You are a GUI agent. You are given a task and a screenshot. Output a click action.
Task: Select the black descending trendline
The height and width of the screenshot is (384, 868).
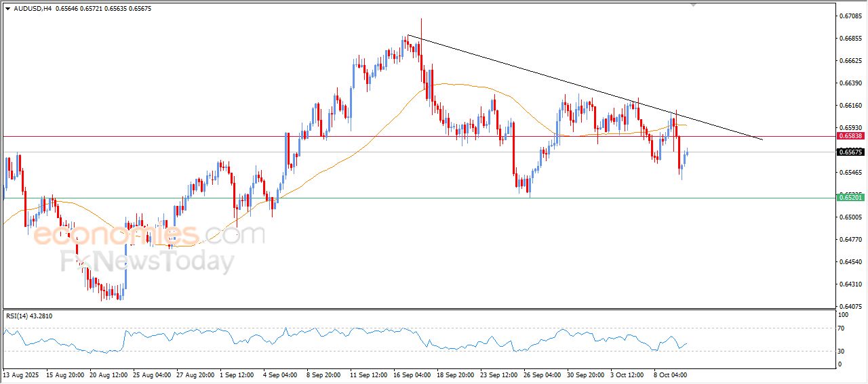tap(583, 87)
